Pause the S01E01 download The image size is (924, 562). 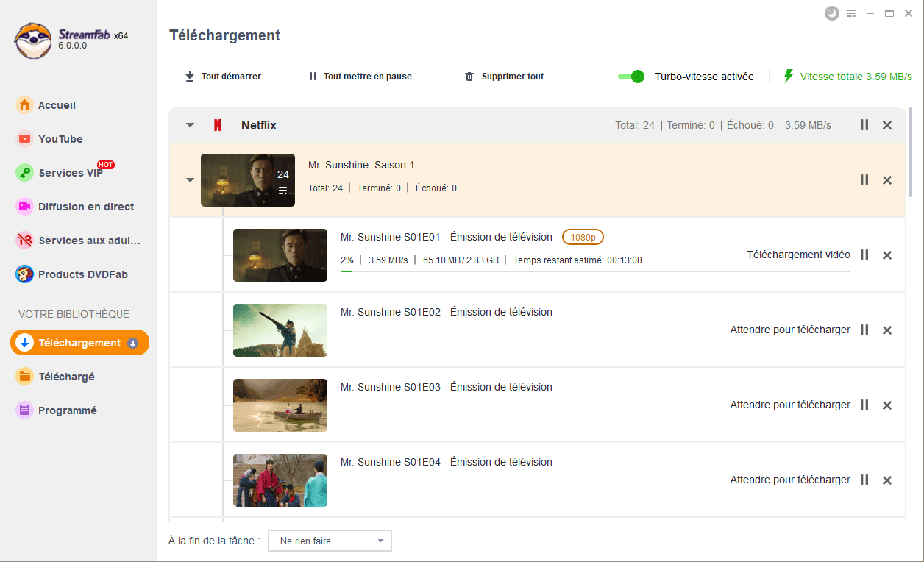[864, 255]
